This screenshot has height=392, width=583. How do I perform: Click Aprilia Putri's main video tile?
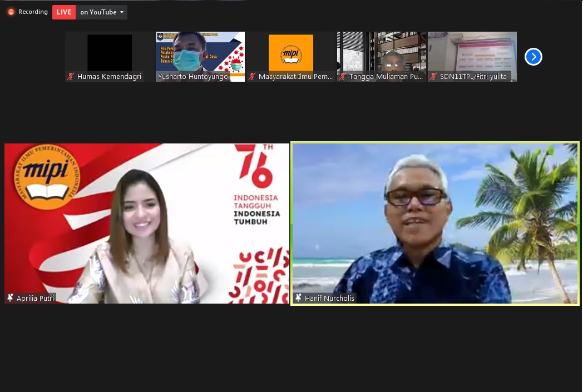[147, 222]
